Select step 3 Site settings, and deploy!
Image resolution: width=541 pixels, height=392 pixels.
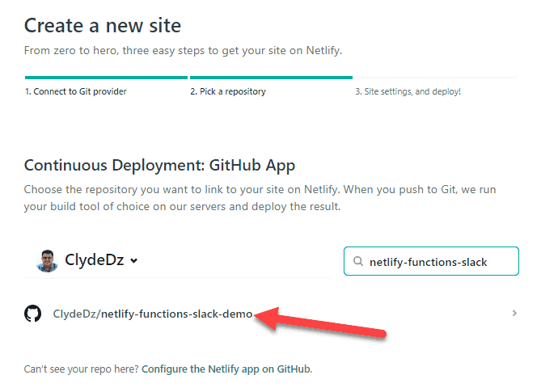[408, 91]
